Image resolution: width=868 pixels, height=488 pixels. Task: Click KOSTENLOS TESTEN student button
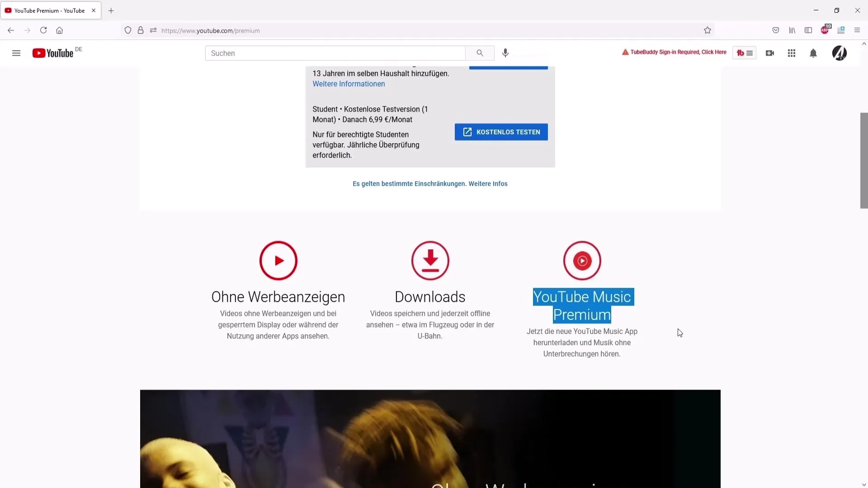point(501,132)
